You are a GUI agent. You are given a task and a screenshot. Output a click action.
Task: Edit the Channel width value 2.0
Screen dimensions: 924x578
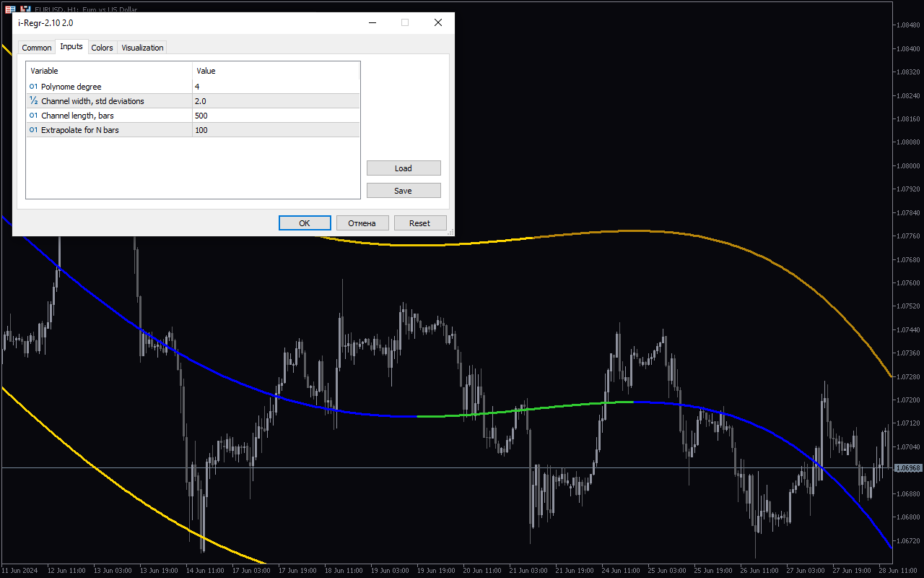click(x=276, y=101)
